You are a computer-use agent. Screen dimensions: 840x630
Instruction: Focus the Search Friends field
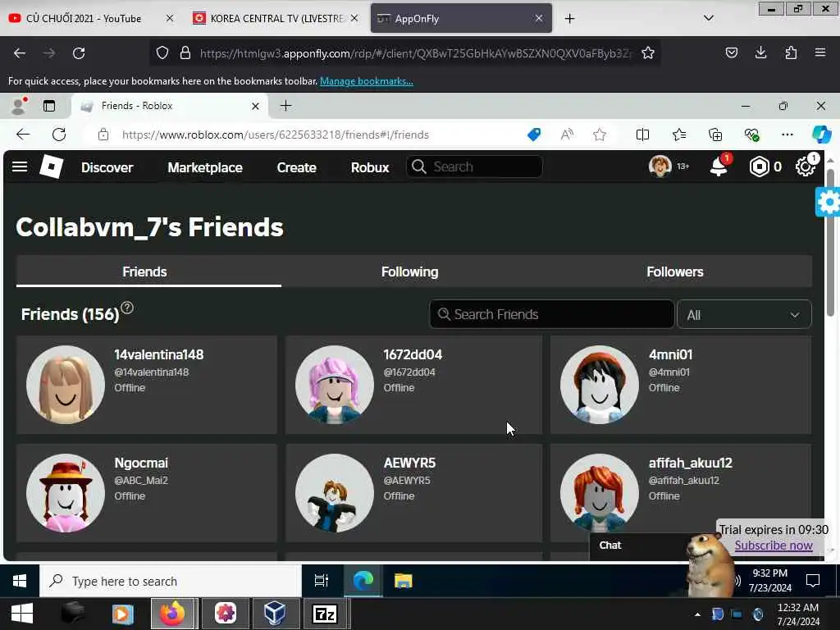[552, 314]
